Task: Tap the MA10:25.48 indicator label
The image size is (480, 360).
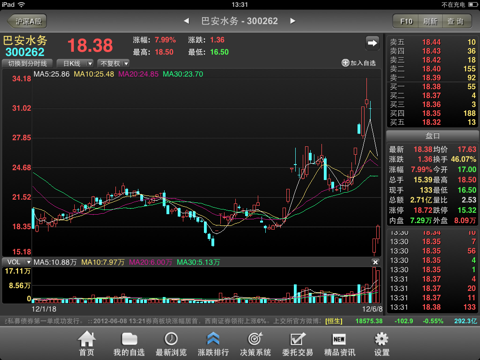Action: coord(94,74)
